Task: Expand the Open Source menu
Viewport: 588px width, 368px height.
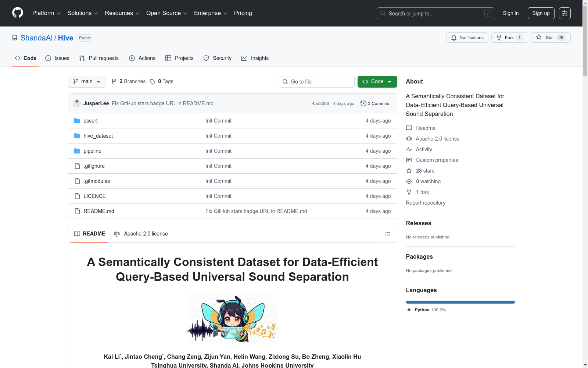Action: 167,13
